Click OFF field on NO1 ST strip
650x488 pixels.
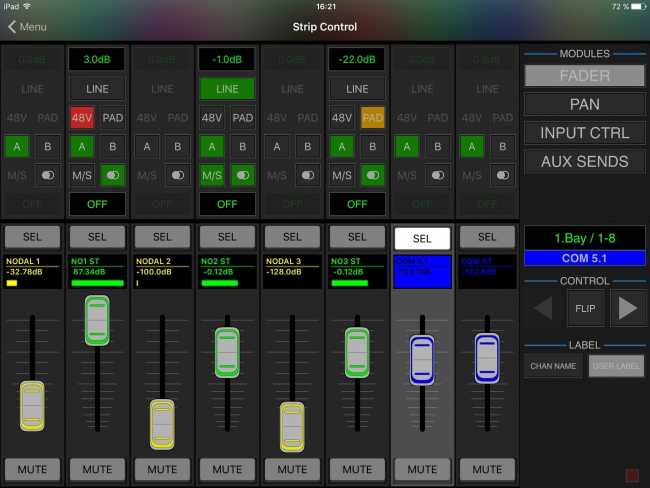click(97, 204)
